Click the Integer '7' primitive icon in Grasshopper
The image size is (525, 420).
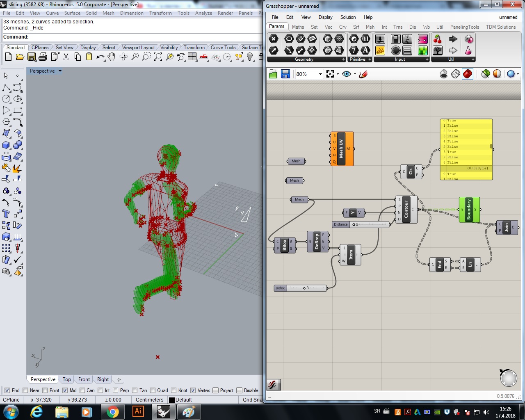pyautogui.click(x=354, y=50)
